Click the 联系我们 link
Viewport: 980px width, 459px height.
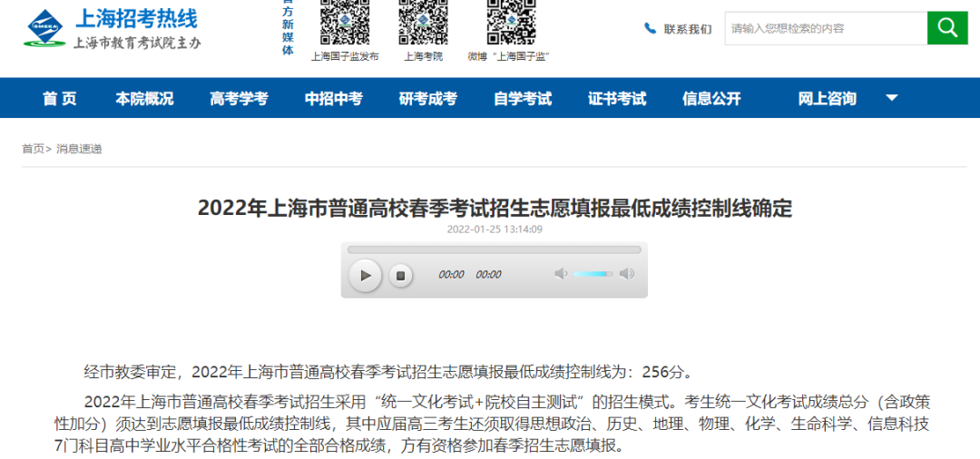pos(688,29)
